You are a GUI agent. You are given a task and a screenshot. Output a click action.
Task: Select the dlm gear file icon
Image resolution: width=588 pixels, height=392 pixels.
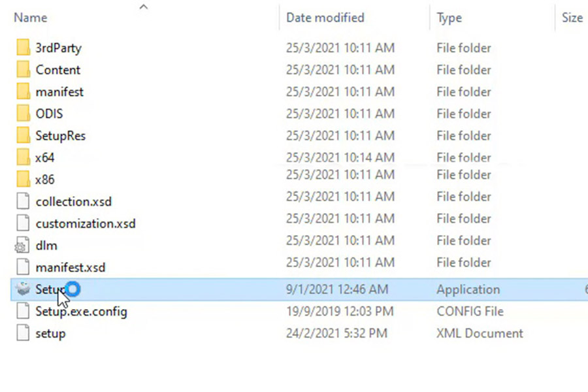(22, 246)
